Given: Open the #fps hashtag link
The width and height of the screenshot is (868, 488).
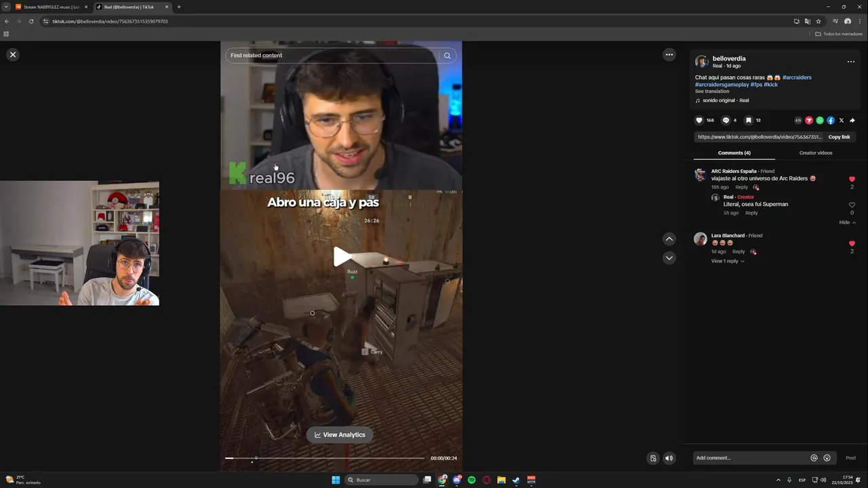Looking at the screenshot, I should click(756, 85).
